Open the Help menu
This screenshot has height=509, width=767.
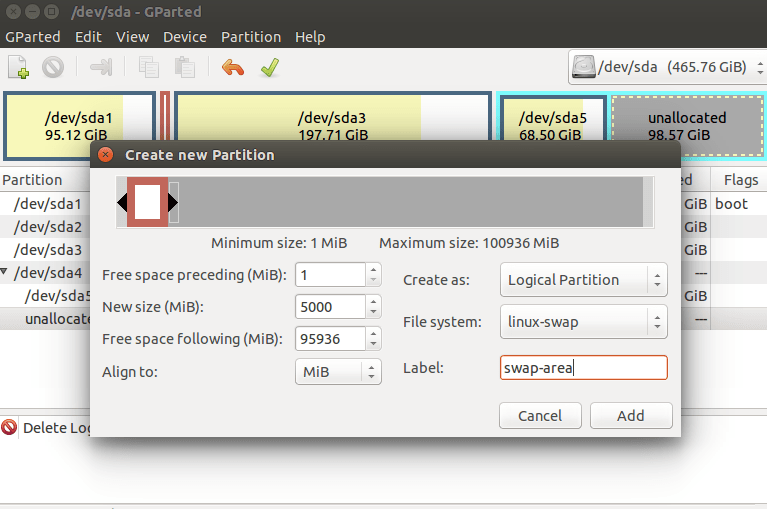point(310,37)
